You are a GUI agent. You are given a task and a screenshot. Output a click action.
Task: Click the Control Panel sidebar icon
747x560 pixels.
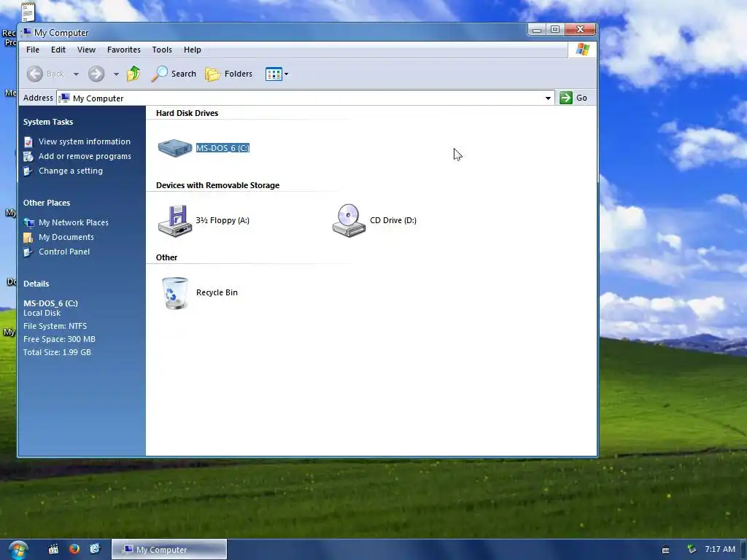tap(28, 252)
